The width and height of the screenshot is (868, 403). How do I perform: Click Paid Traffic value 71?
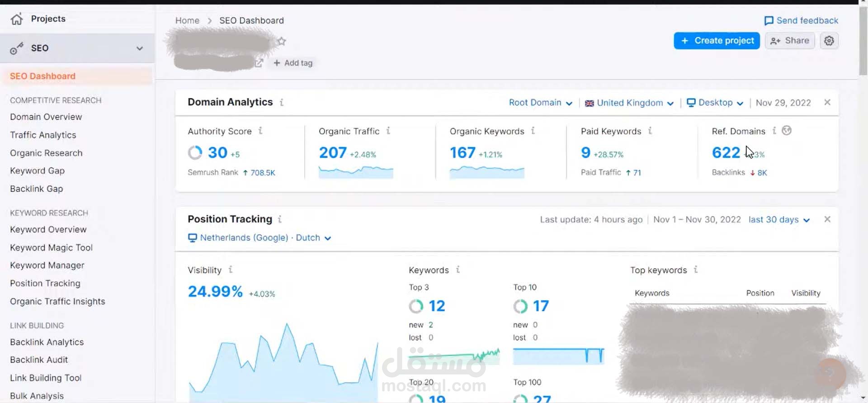(637, 173)
